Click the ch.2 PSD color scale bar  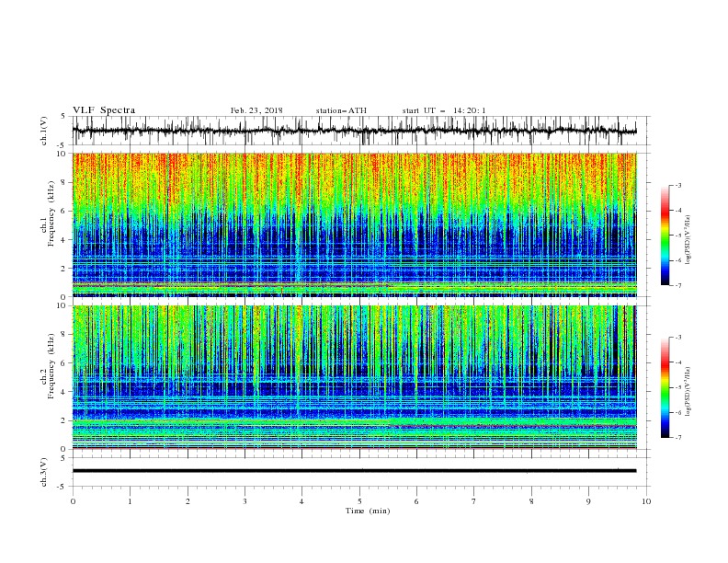[665, 387]
